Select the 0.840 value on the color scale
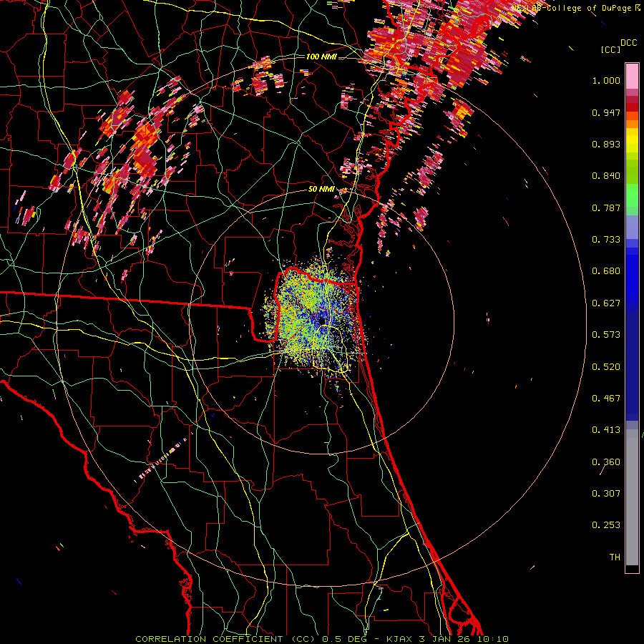The width and height of the screenshot is (644, 644). [x=606, y=176]
